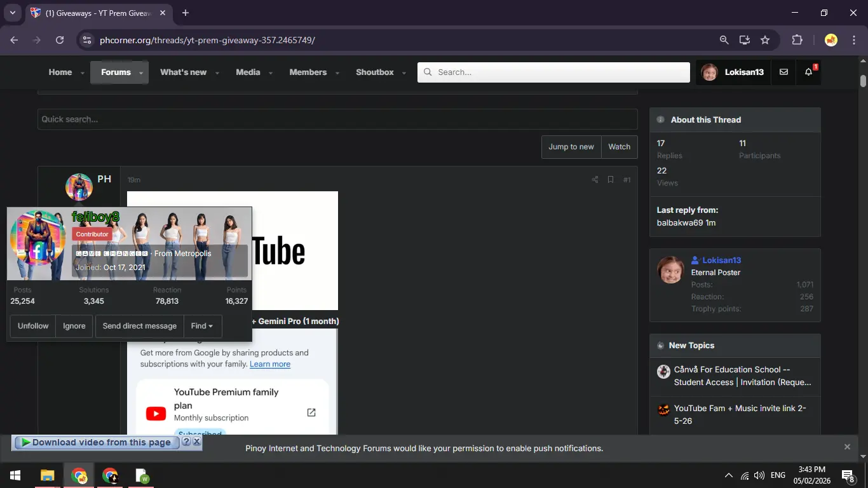The image size is (868, 488).
Task: Click the address bar URL
Action: point(207,40)
